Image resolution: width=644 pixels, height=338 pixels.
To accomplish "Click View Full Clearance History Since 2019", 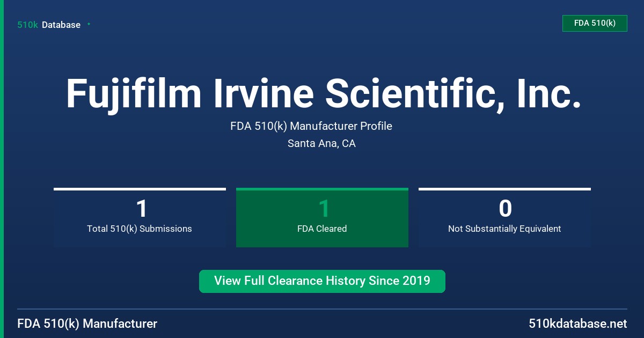I will tap(322, 281).
